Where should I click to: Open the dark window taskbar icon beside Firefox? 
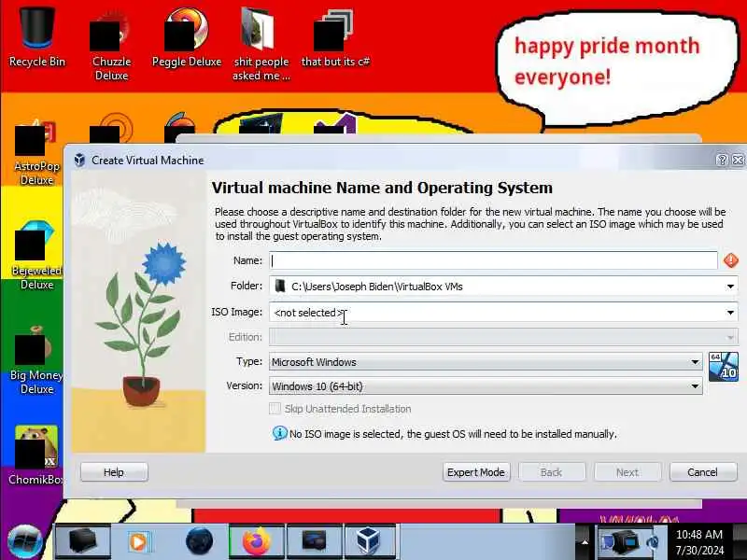(x=314, y=541)
